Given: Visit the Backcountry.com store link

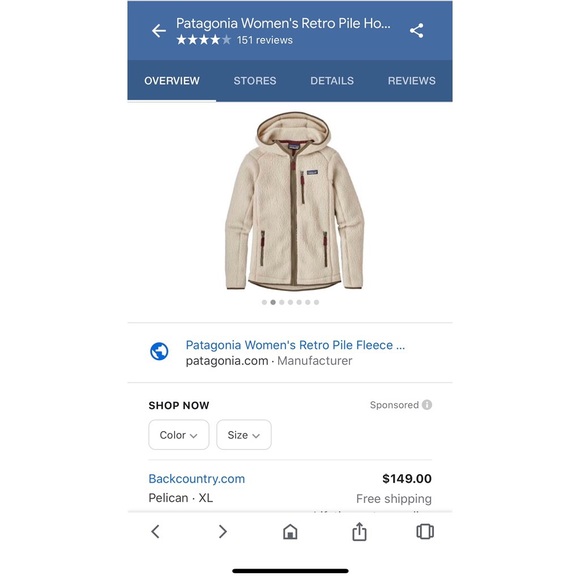Looking at the screenshot, I should click(197, 479).
